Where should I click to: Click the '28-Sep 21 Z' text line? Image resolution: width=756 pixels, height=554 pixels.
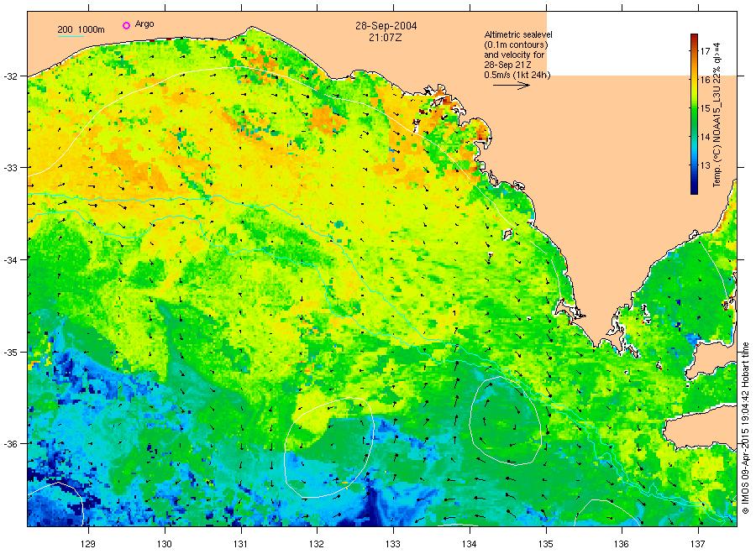[x=507, y=65]
